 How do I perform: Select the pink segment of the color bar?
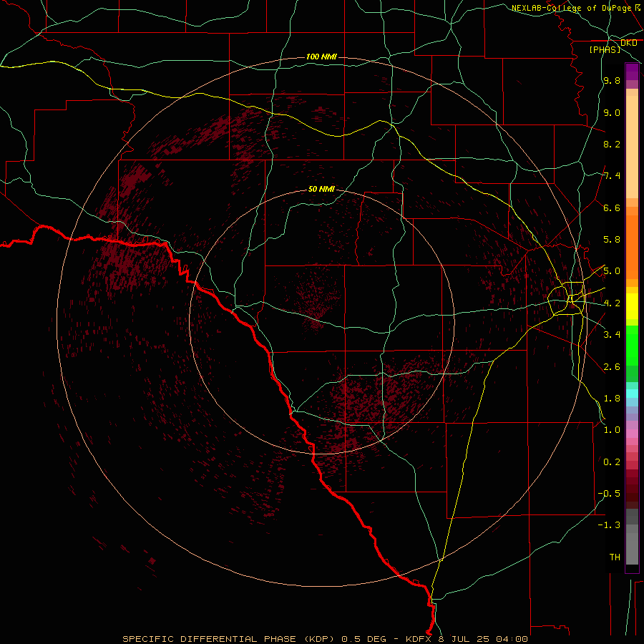point(632,434)
